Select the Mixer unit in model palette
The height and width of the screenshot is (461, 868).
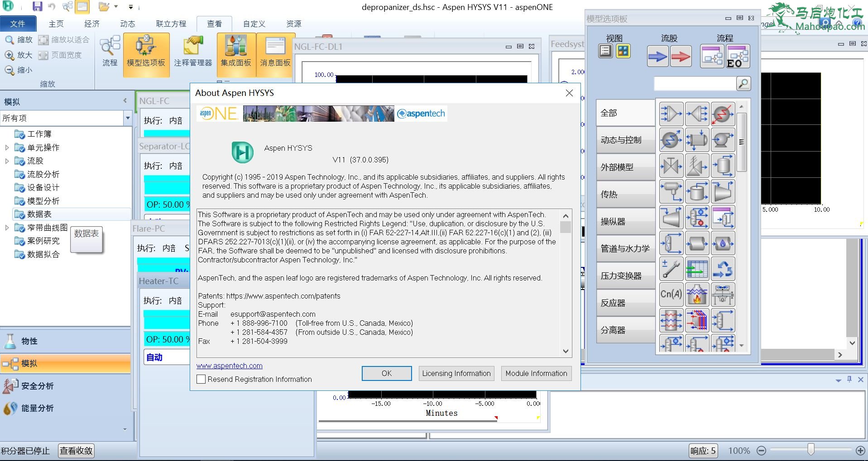point(671,114)
